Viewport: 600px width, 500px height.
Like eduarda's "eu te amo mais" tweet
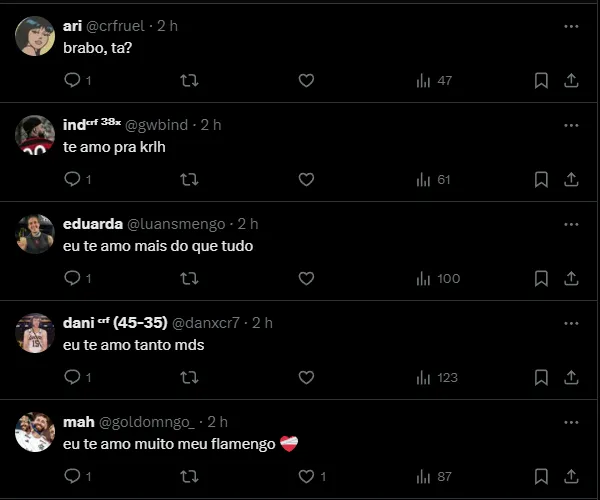pos(306,278)
